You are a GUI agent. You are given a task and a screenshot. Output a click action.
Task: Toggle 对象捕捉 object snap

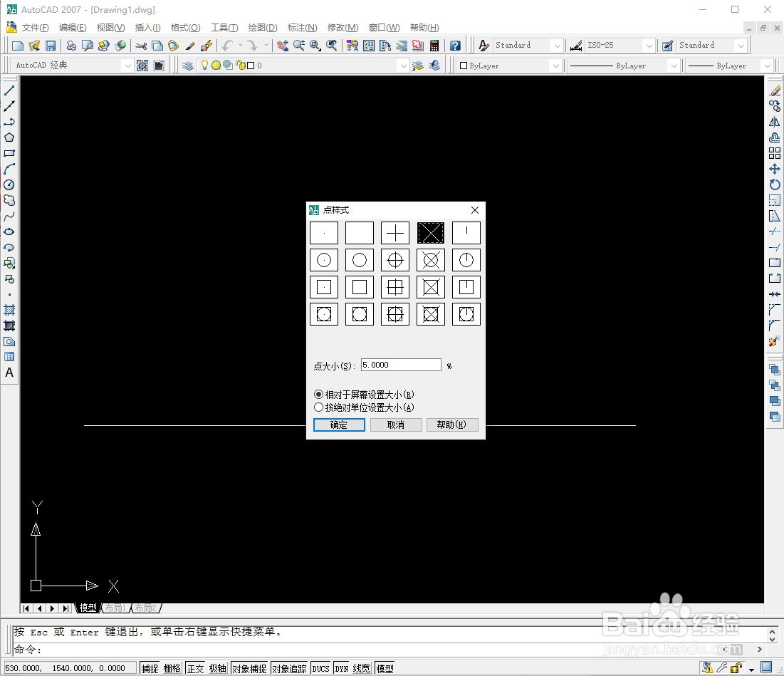click(249, 668)
